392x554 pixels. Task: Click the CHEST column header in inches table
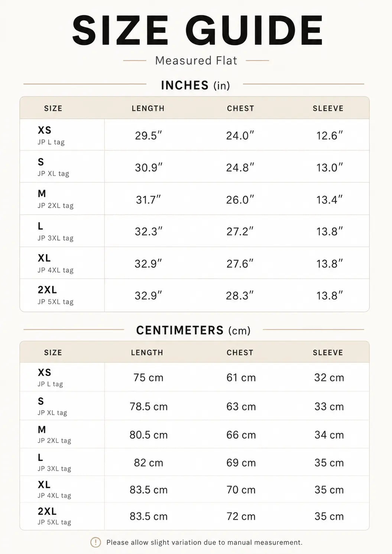(x=240, y=108)
